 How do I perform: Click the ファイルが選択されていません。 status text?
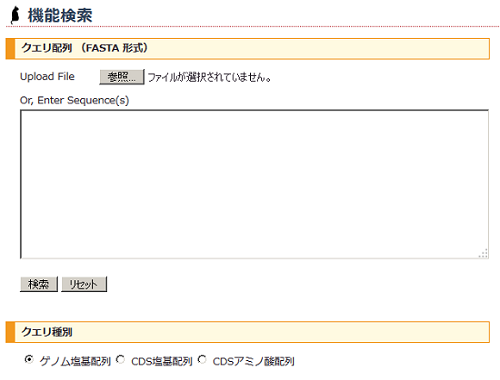tap(209, 77)
